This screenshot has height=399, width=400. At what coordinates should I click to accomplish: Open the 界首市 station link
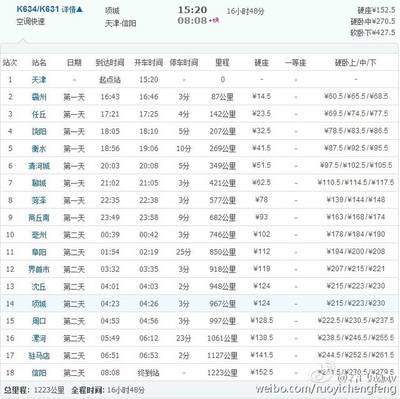(x=39, y=269)
